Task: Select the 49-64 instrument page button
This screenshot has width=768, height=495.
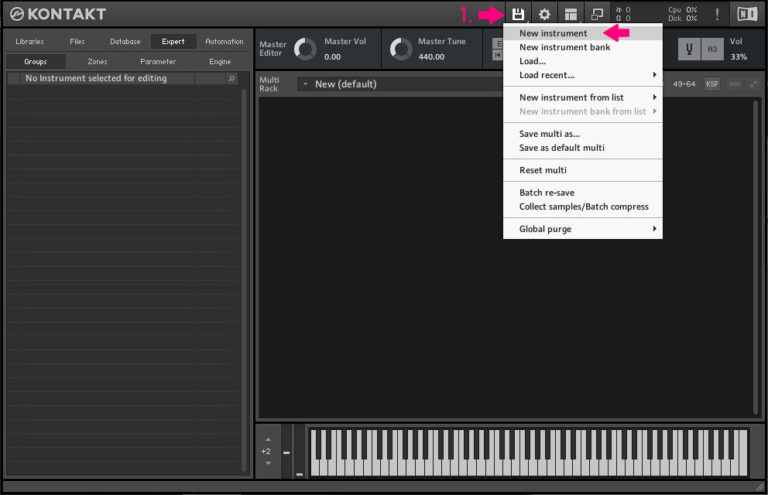Action: [684, 84]
